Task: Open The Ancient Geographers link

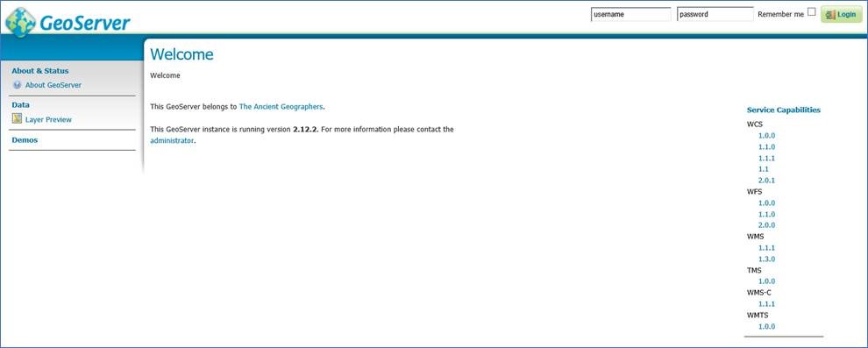Action: coord(281,106)
